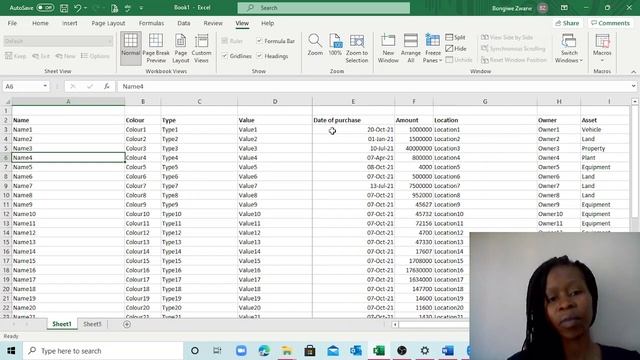Click the Search box in title bar

(324, 8)
